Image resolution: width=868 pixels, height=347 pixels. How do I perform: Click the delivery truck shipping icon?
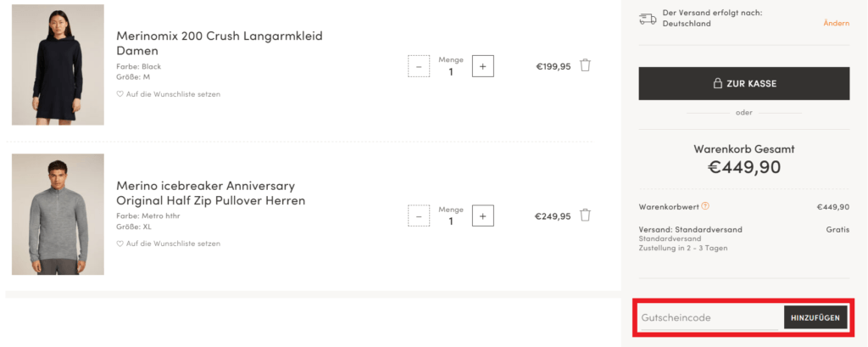pos(648,18)
